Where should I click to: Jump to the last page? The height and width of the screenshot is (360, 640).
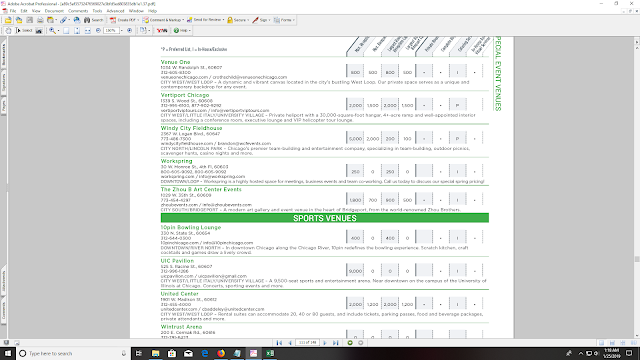point(336,343)
